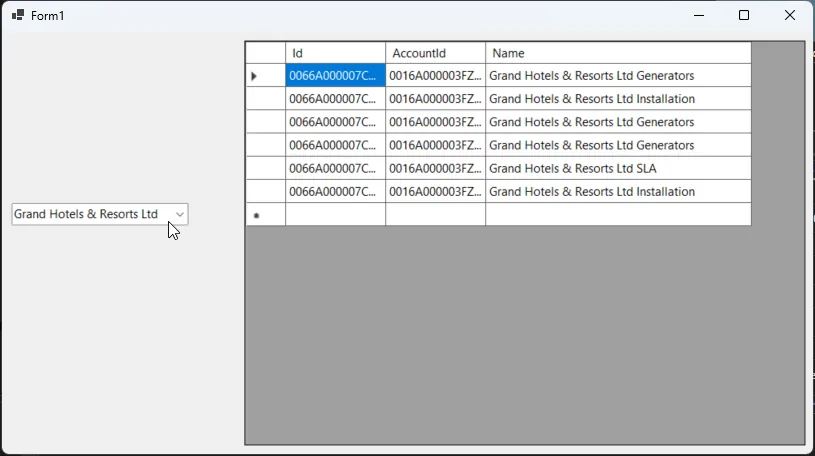Sort by the AccountId column header
The image size is (815, 456).
[x=435, y=53]
